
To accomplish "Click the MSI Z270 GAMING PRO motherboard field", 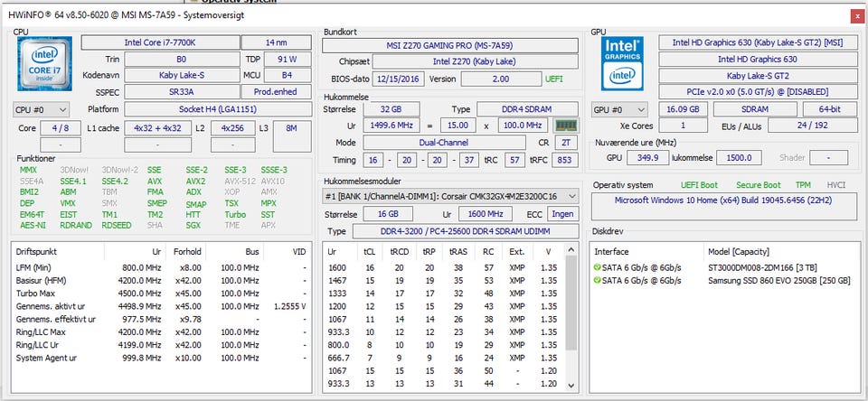I will [x=450, y=45].
